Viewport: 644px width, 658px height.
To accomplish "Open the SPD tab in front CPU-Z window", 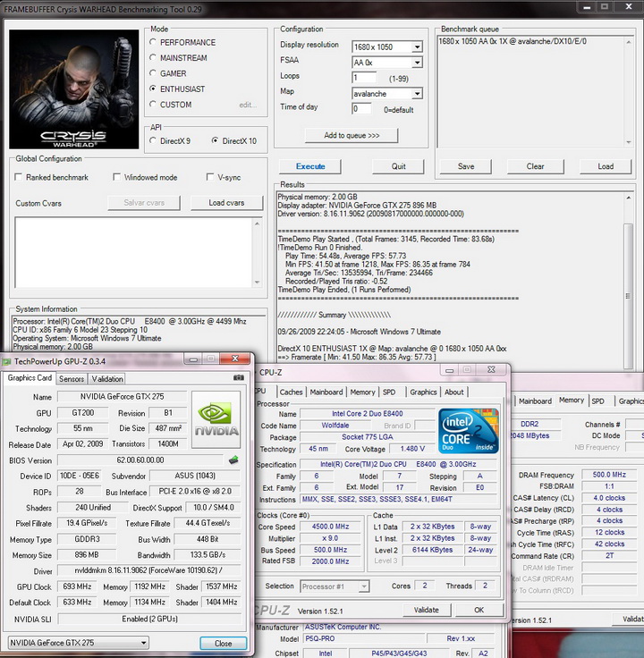I will [389, 392].
